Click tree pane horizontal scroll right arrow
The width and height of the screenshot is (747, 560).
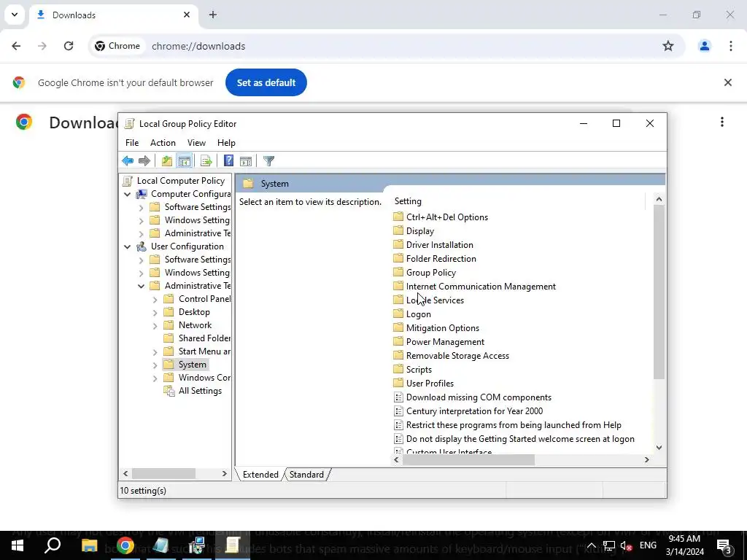(225, 474)
